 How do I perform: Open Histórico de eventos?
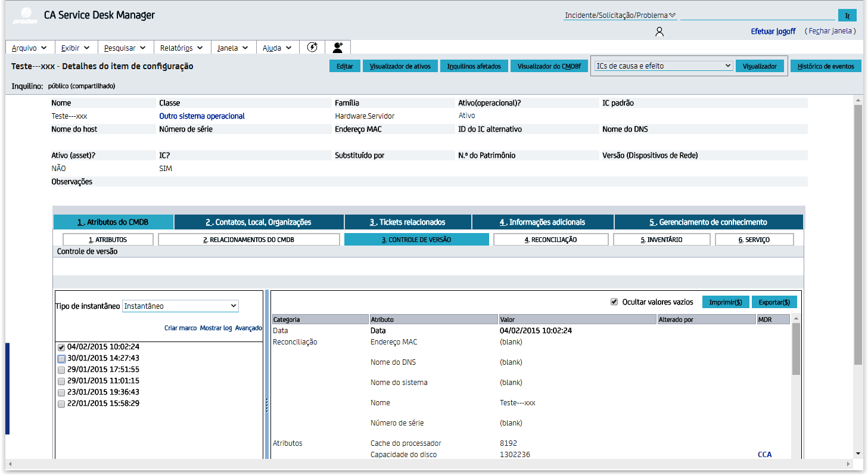[826, 66]
